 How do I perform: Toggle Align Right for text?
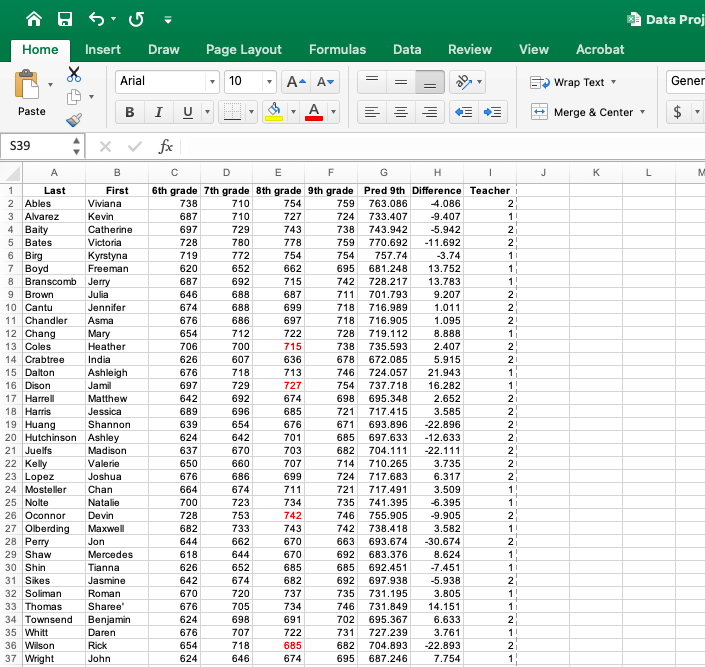pyautogui.click(x=430, y=112)
